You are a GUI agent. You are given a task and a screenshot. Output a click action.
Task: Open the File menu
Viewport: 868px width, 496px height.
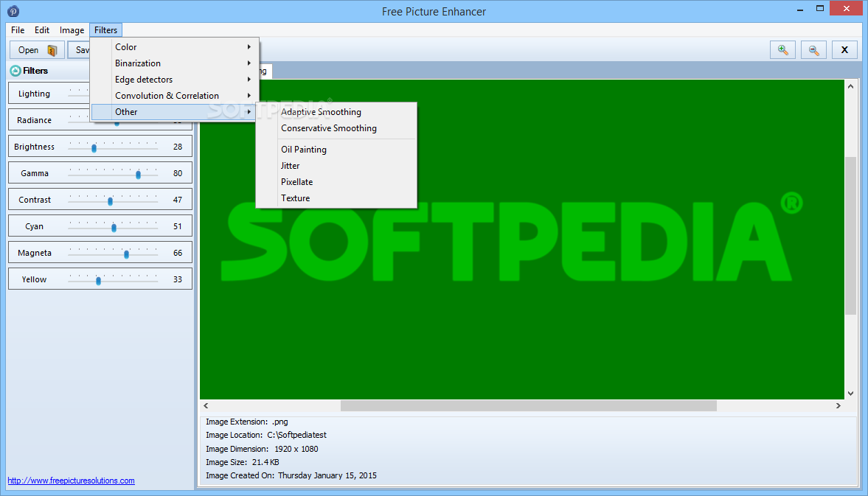[18, 30]
